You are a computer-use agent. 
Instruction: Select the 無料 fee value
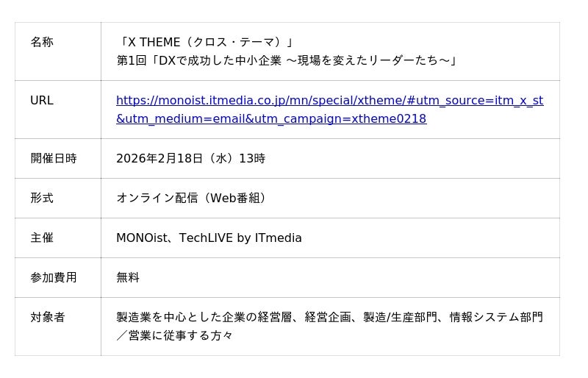pos(128,277)
